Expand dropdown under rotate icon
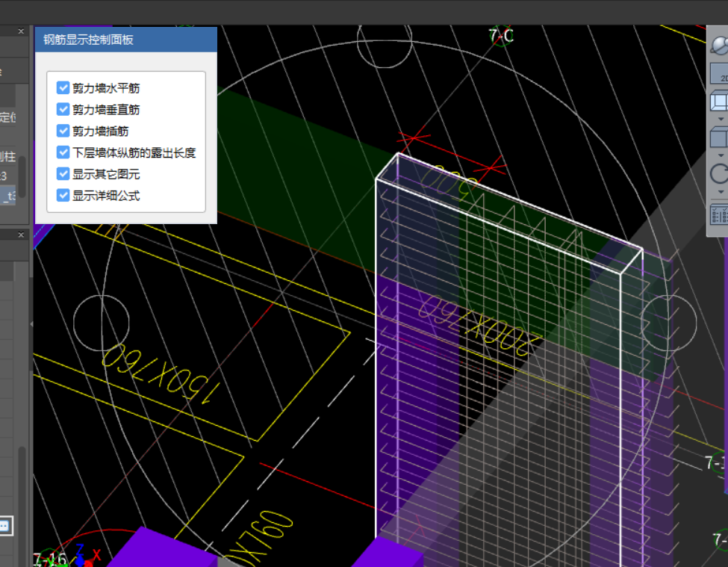The image size is (728, 567). click(721, 192)
